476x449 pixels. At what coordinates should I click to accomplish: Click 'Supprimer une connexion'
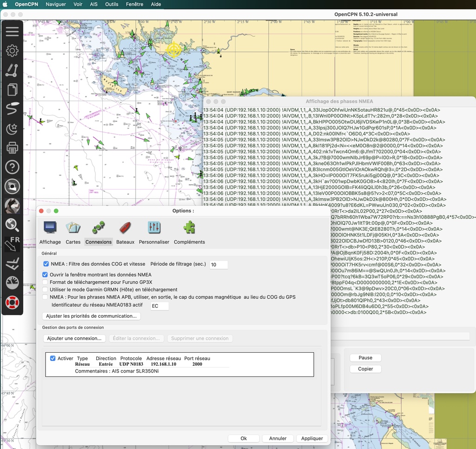[200, 338]
